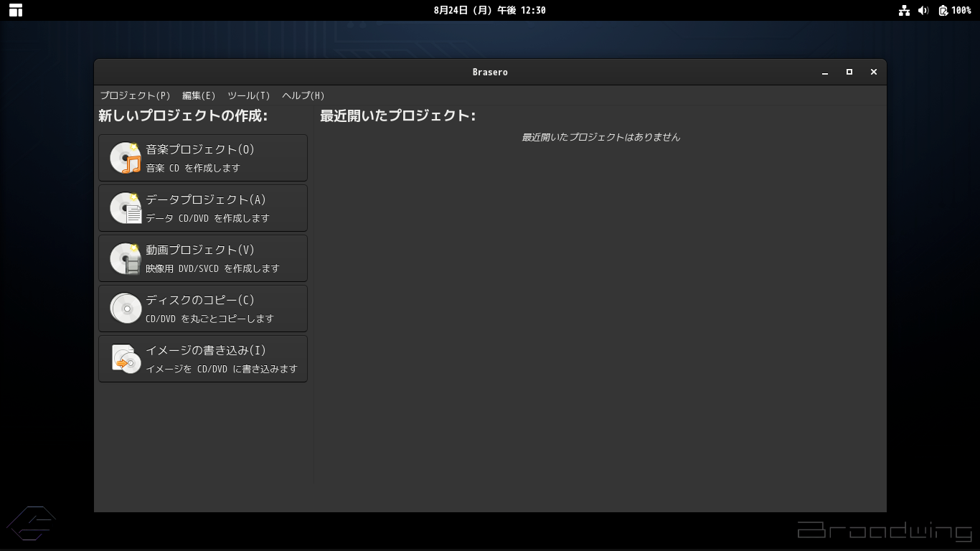Screen dimensions: 980x551
Task: Open the ツール(T) menu
Action: (x=249, y=95)
